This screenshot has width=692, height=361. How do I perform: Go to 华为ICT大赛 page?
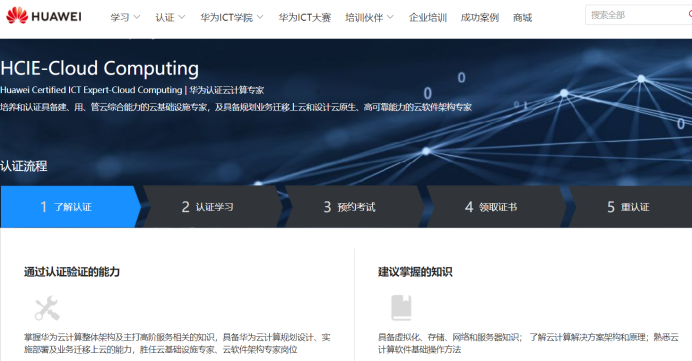305,18
